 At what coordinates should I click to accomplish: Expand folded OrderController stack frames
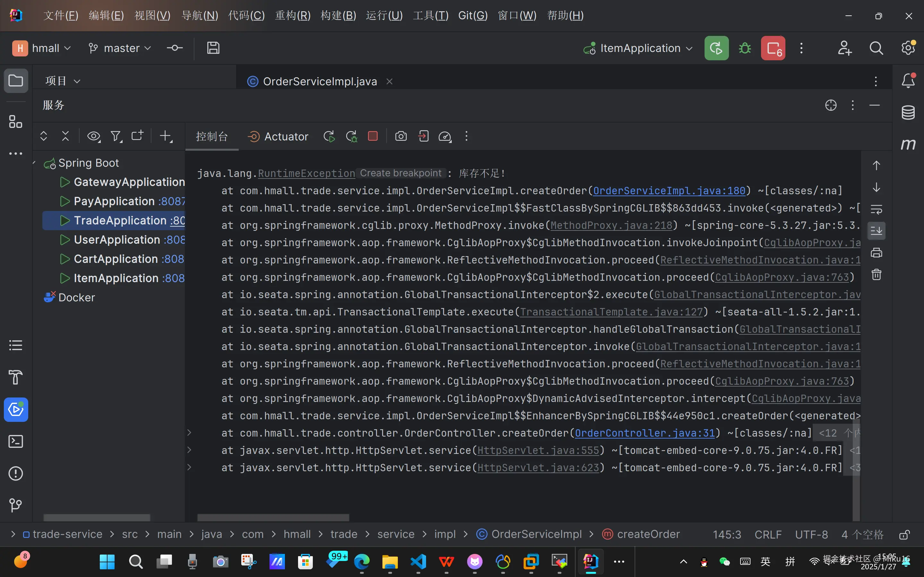(x=189, y=433)
